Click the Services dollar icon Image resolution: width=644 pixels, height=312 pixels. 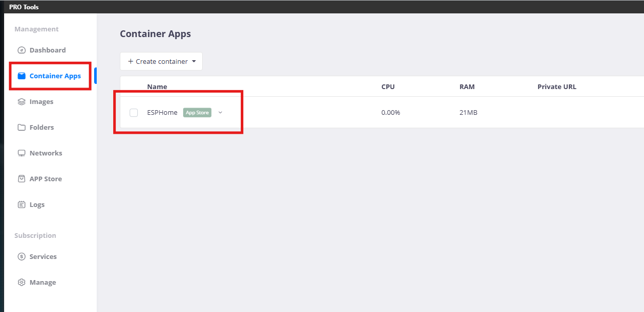tap(22, 256)
